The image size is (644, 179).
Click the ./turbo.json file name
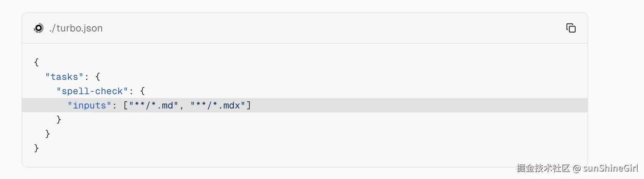pos(76,28)
